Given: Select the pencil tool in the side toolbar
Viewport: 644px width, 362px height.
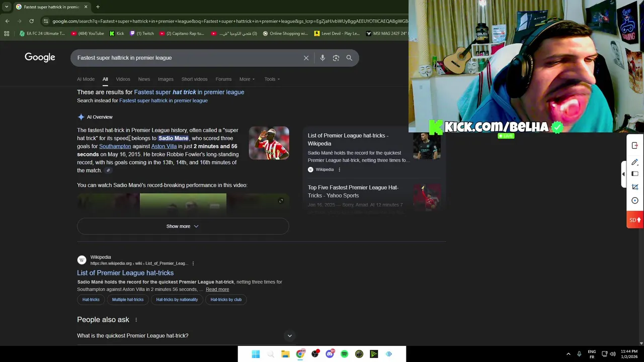Looking at the screenshot, I should [635, 161].
